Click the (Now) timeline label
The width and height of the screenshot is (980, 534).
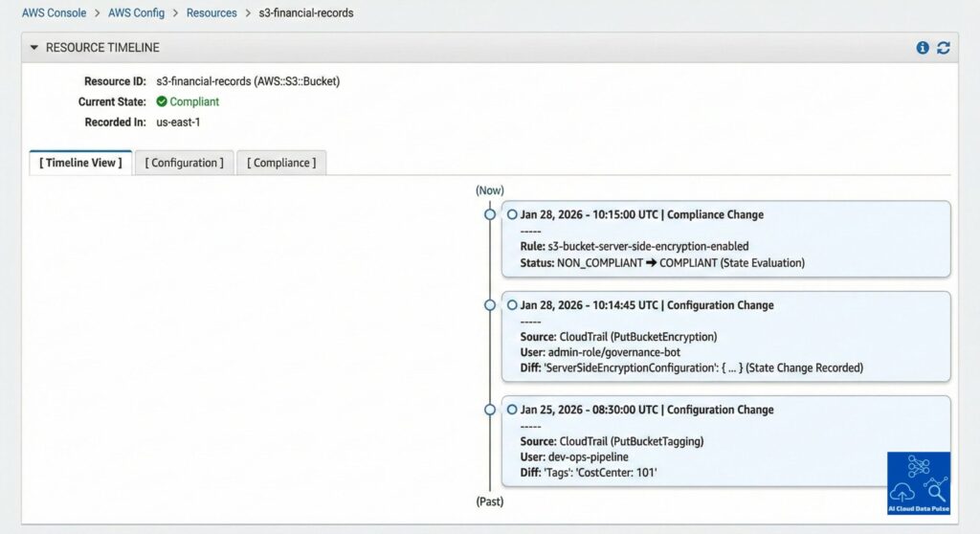coord(490,190)
